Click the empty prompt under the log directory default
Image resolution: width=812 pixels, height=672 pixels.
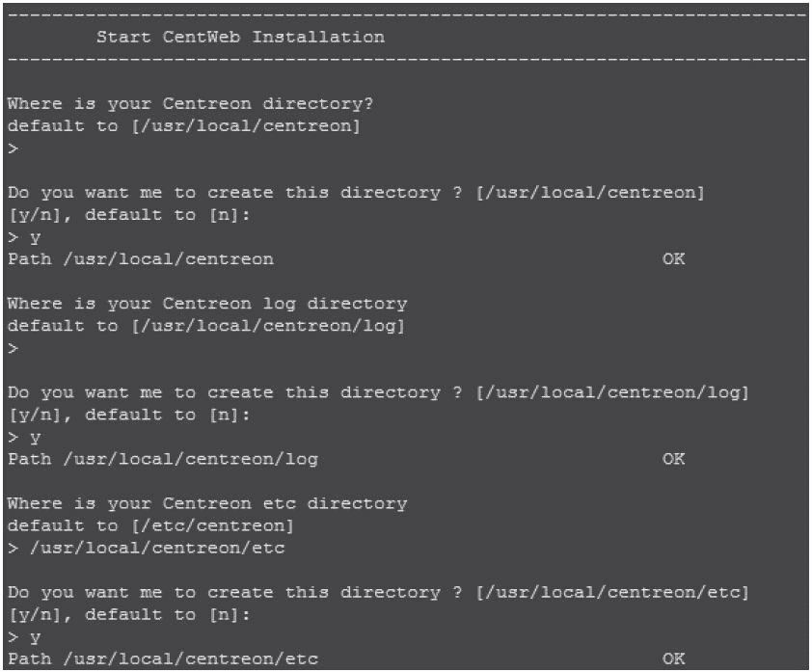coord(13,348)
